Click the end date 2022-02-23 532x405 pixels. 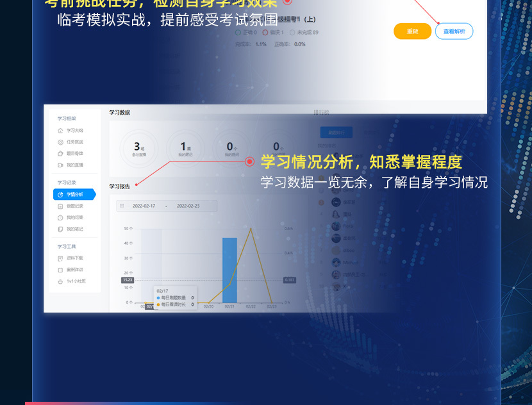pos(188,206)
